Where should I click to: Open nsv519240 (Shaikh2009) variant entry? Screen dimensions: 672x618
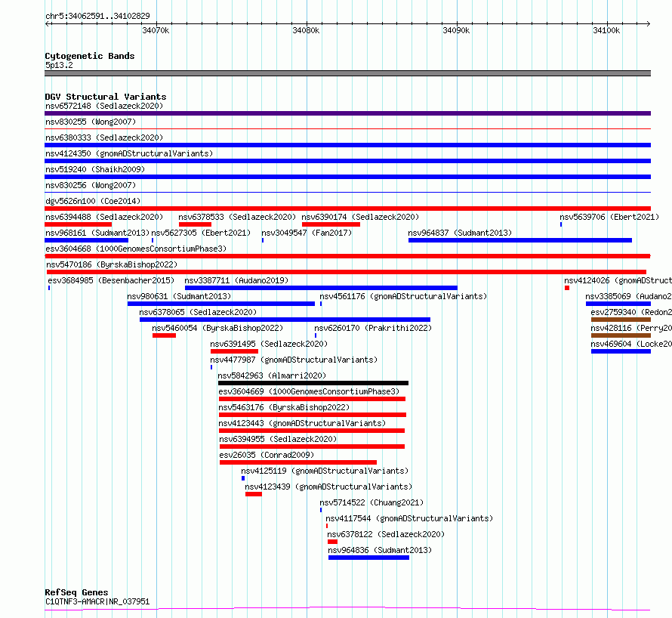coord(95,169)
